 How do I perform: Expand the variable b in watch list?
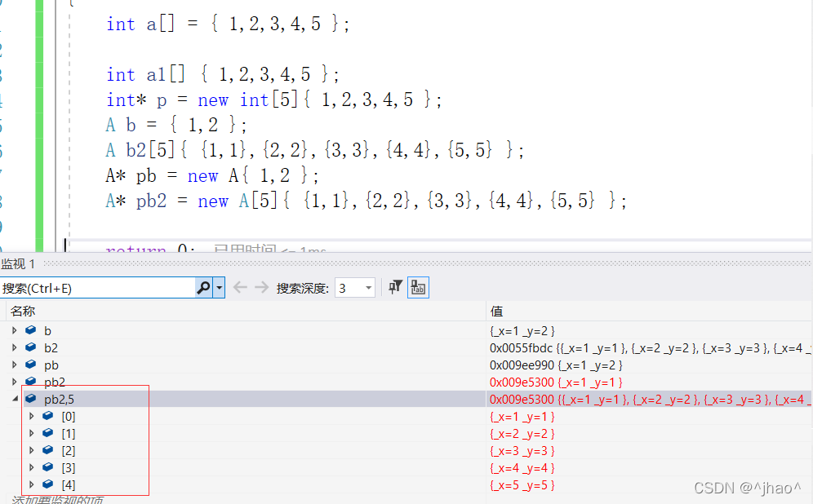14,330
